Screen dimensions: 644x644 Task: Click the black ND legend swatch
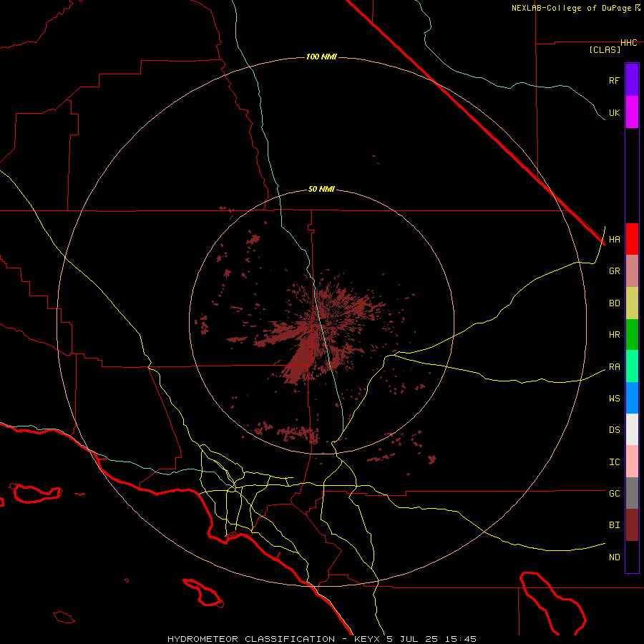[632, 557]
